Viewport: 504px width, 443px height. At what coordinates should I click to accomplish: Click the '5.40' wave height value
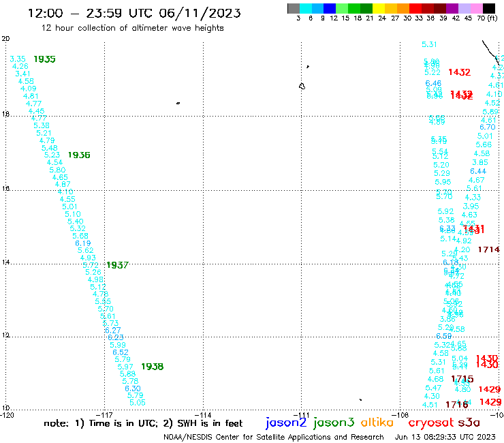coord(75,221)
